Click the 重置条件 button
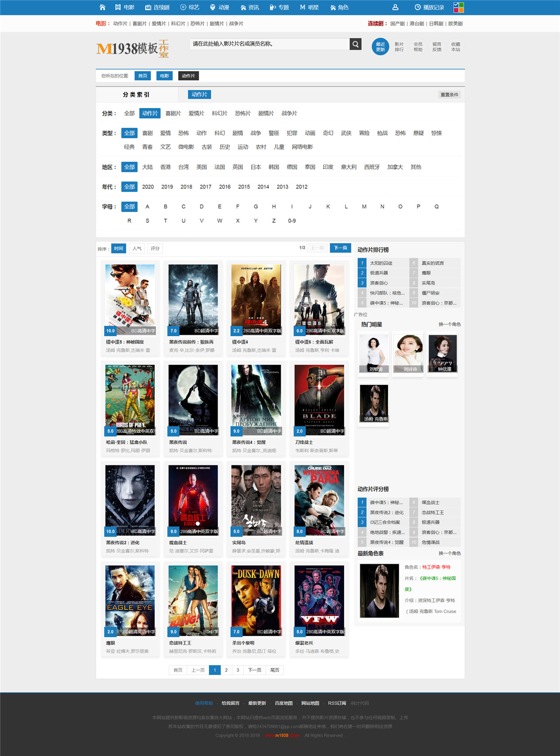This screenshot has height=756, width=560. [449, 94]
